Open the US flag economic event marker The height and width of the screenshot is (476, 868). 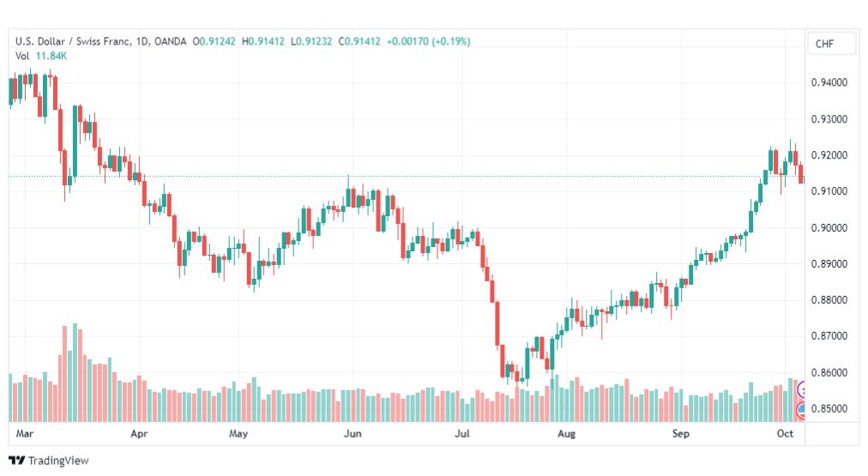coord(801,410)
